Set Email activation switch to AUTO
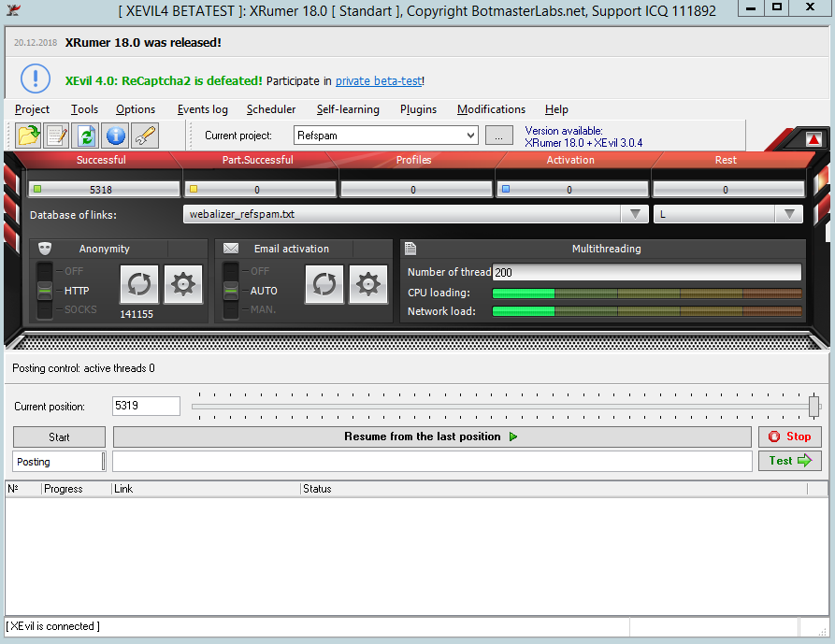835x644 pixels. (264, 291)
